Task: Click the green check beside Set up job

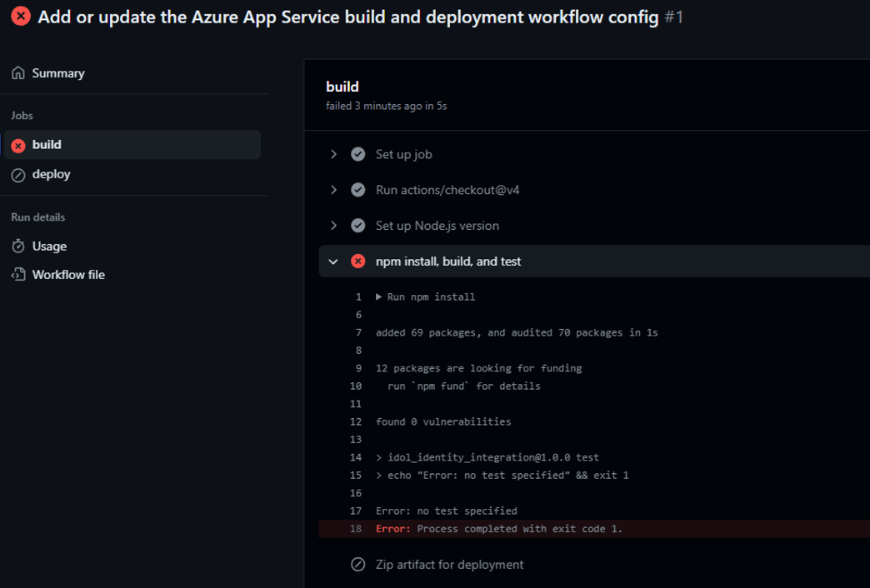Action: [357, 154]
